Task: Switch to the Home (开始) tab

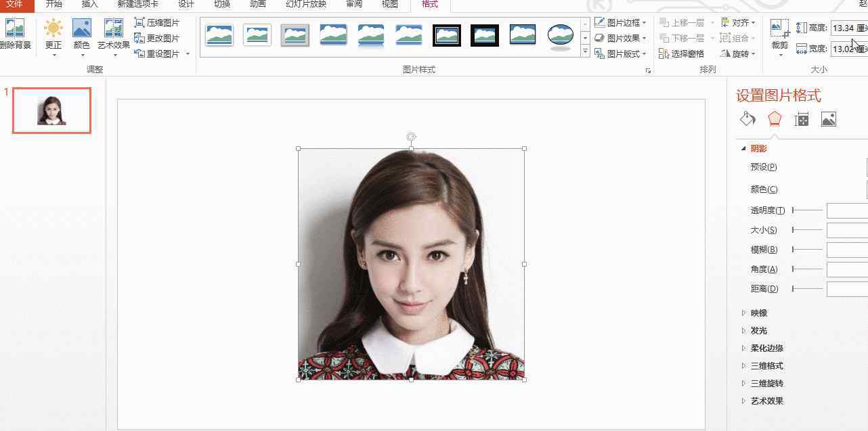Action: click(x=54, y=5)
